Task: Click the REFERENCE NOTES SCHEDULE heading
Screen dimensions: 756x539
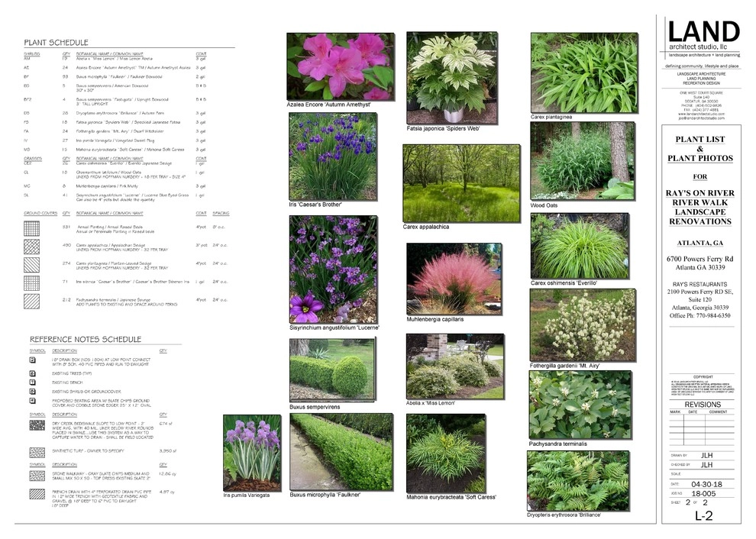Action: [86, 340]
